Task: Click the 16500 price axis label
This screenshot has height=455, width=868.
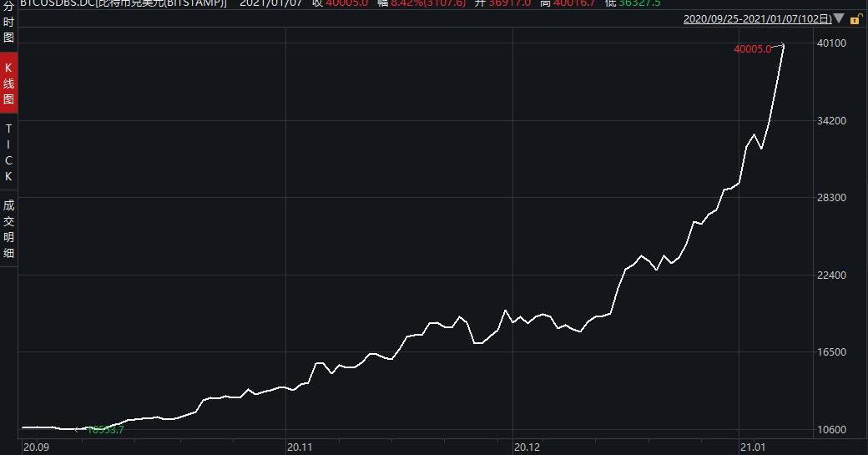Action: [x=832, y=352]
